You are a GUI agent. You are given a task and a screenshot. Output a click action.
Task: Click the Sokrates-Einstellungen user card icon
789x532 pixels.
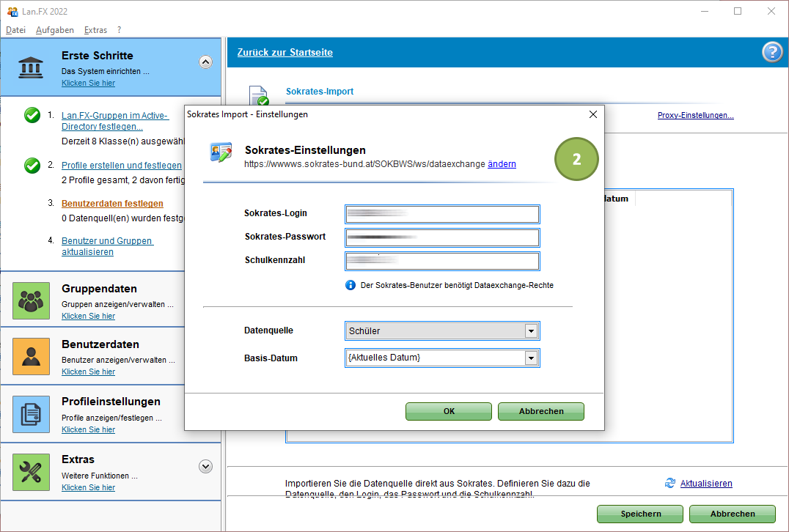(x=221, y=152)
